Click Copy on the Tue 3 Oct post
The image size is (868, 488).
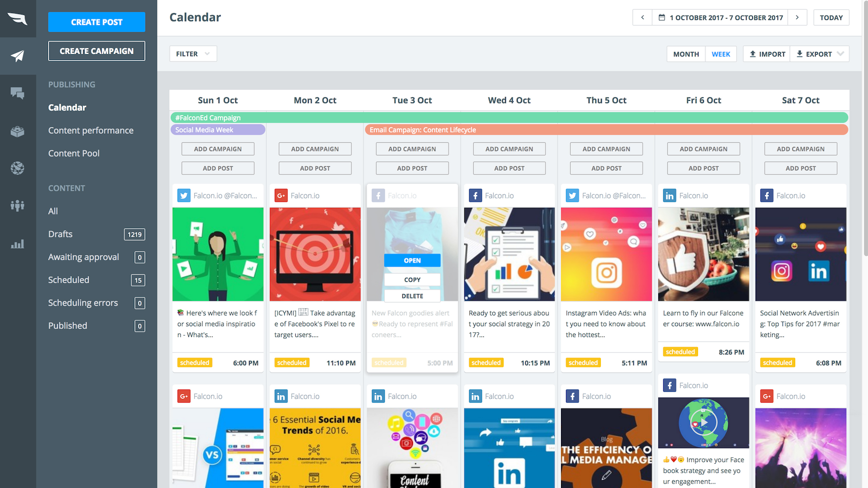412,279
